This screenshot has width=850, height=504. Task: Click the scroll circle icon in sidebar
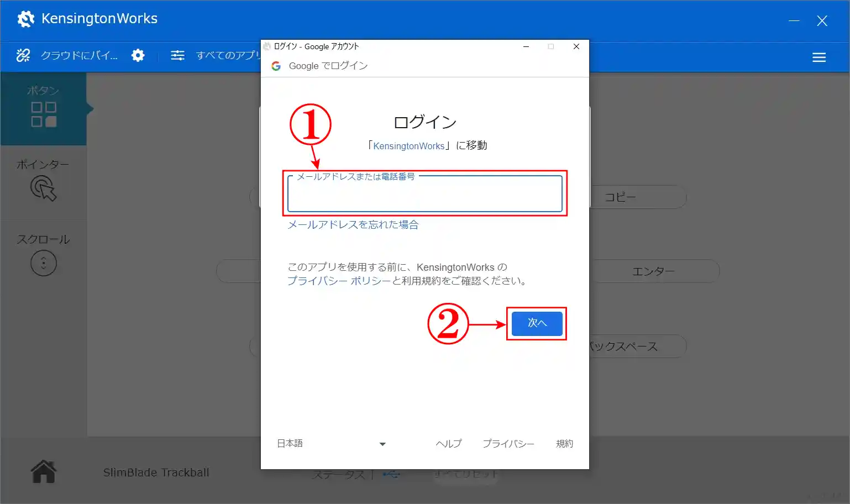[x=44, y=263]
